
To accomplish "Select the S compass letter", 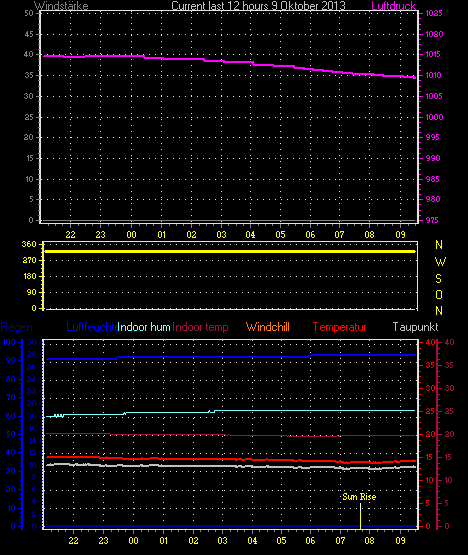I will pyautogui.click(x=438, y=279).
